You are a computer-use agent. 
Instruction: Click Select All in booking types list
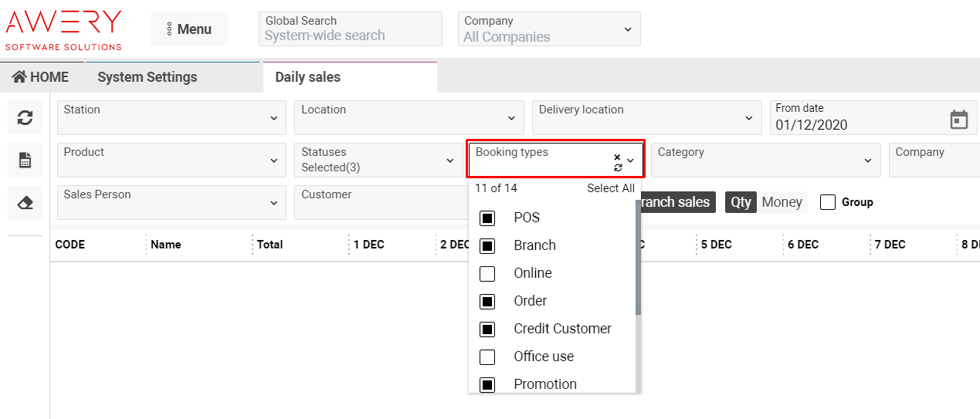(610, 188)
